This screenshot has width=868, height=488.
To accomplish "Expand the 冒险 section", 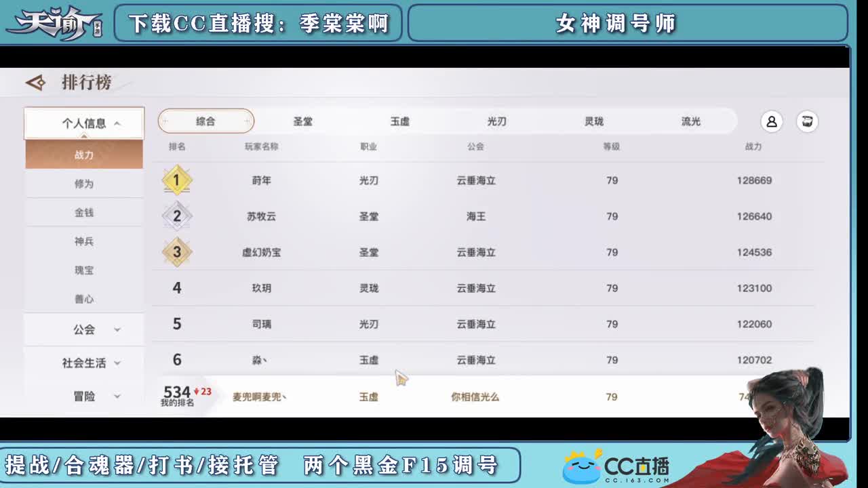I will click(83, 396).
